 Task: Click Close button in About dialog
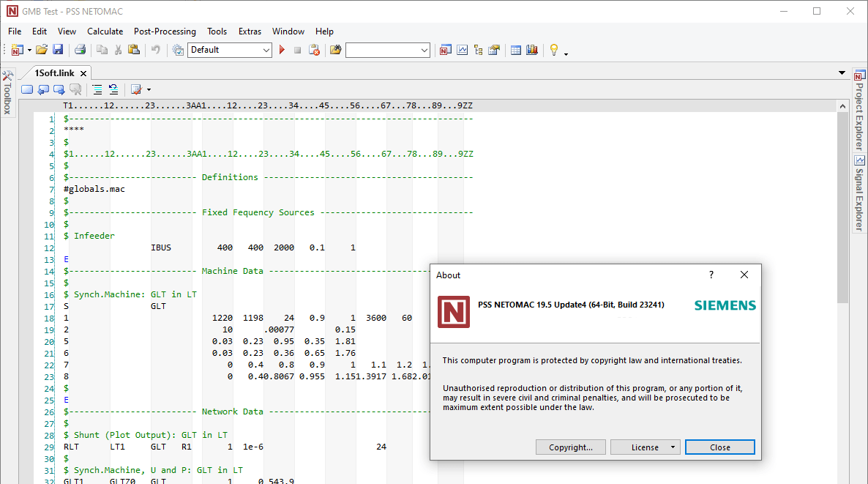tap(719, 447)
